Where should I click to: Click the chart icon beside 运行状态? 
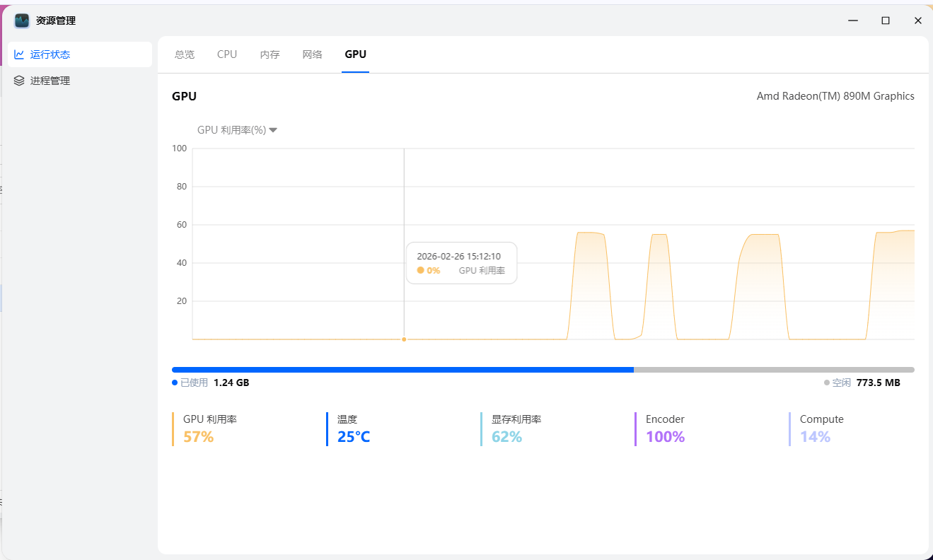click(x=19, y=54)
